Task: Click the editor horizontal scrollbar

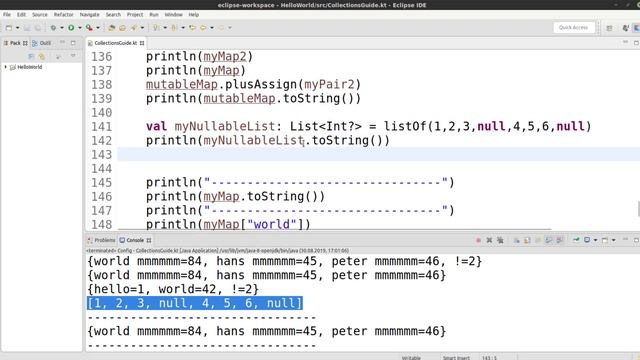Action: [x=335, y=230]
